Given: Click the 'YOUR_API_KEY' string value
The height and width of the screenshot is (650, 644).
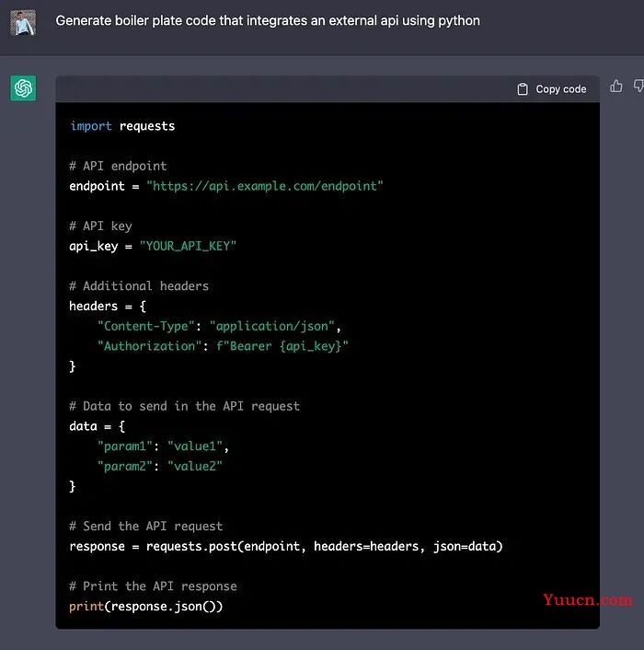Looking at the screenshot, I should click(188, 246).
